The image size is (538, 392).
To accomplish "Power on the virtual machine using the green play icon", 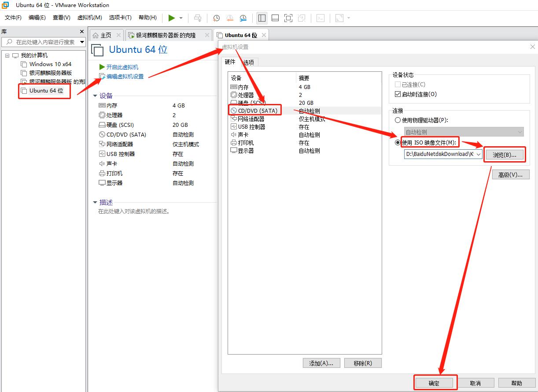I will (172, 18).
